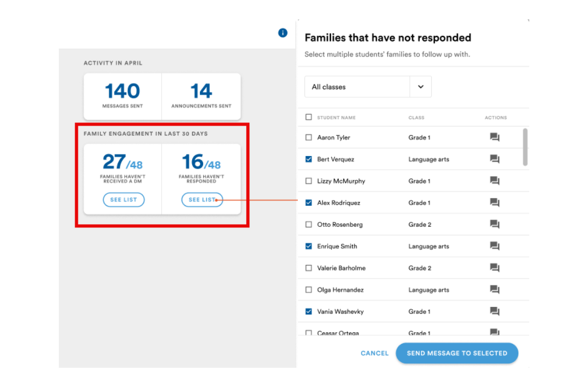
Task: Toggle the select-all checkbox in the header
Action: coord(309,117)
